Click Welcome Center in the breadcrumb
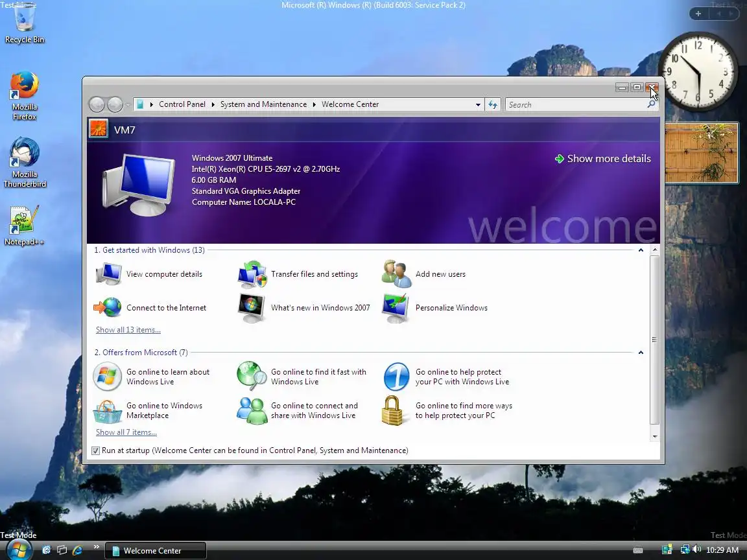This screenshot has height=560, width=747. [350, 104]
